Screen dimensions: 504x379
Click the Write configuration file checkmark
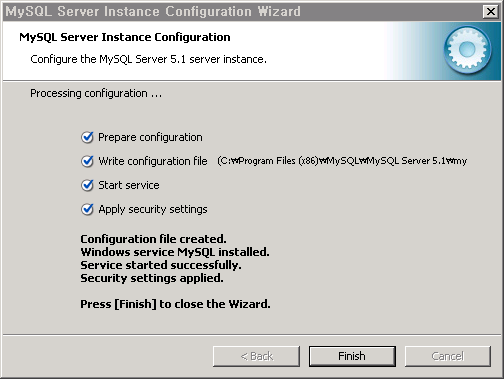coord(87,161)
